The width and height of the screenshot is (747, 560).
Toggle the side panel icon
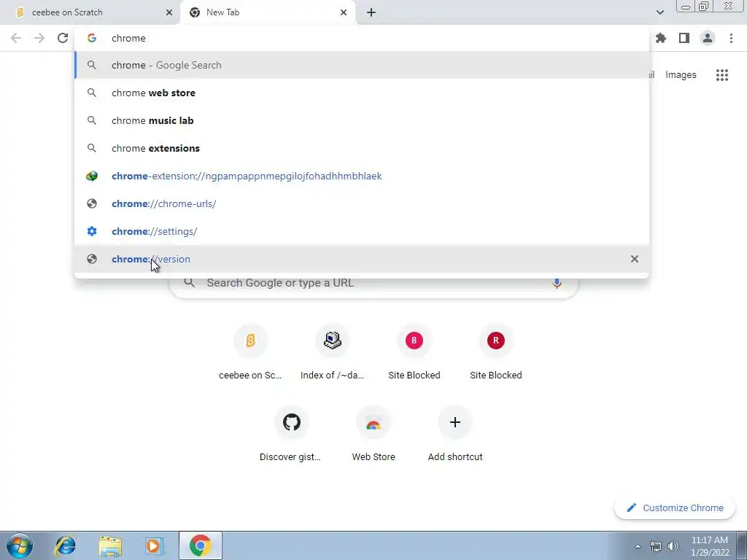(684, 38)
